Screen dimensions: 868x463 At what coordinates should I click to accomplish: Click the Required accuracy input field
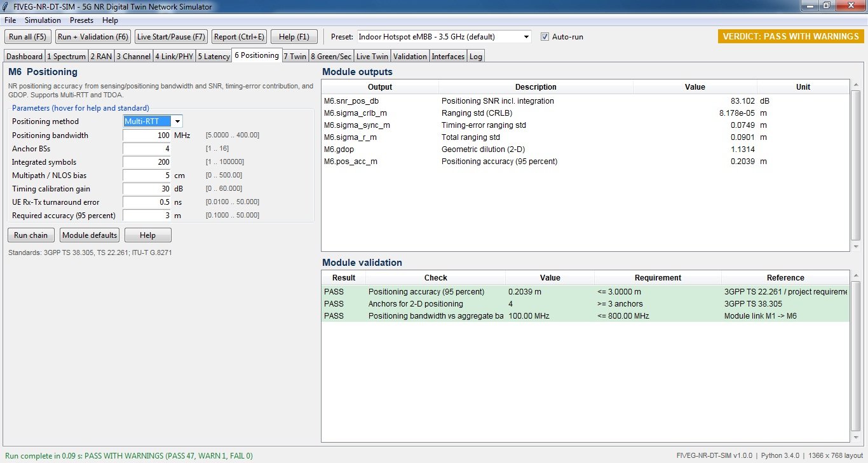point(147,216)
